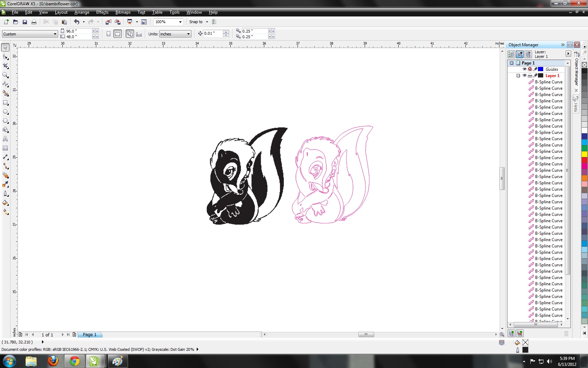Select the Shape tool

5,57
